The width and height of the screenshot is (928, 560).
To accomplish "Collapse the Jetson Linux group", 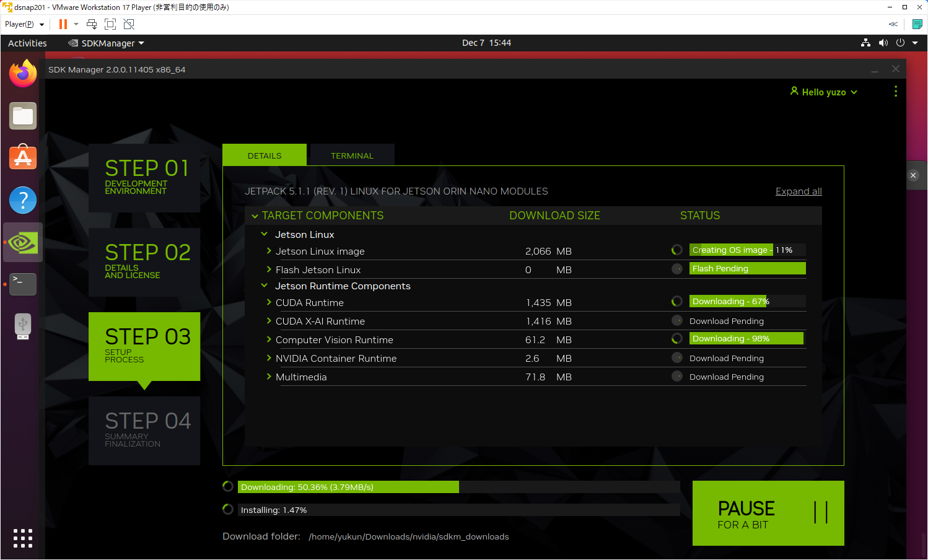I will click(265, 234).
